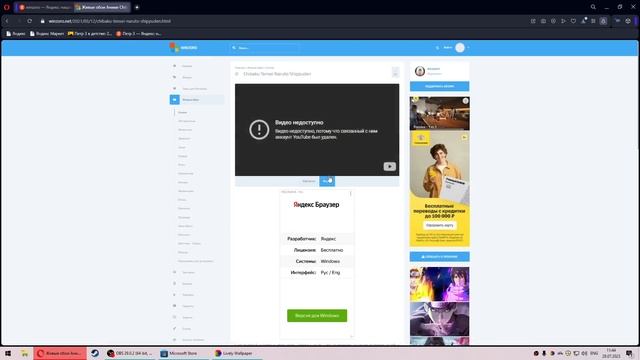Click the options button beside the page title
The width and height of the screenshot is (640, 360).
pyautogui.click(x=395, y=73)
